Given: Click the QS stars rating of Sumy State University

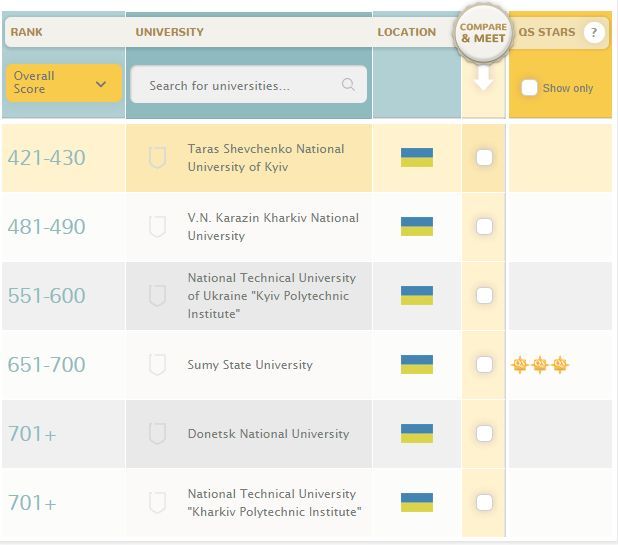Looking at the screenshot, I should (540, 364).
